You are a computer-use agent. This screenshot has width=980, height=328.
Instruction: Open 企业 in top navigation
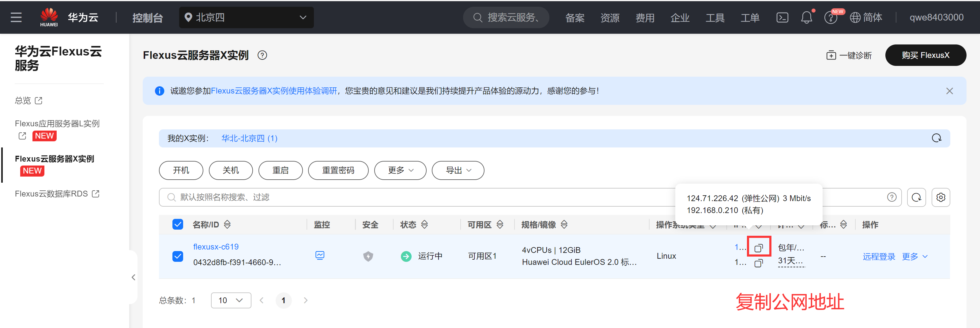coord(680,18)
